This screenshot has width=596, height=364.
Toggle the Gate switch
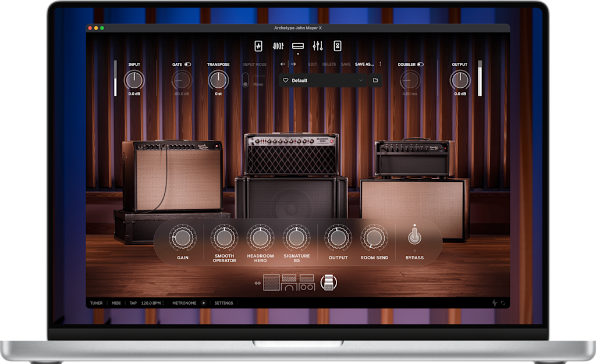click(x=188, y=65)
